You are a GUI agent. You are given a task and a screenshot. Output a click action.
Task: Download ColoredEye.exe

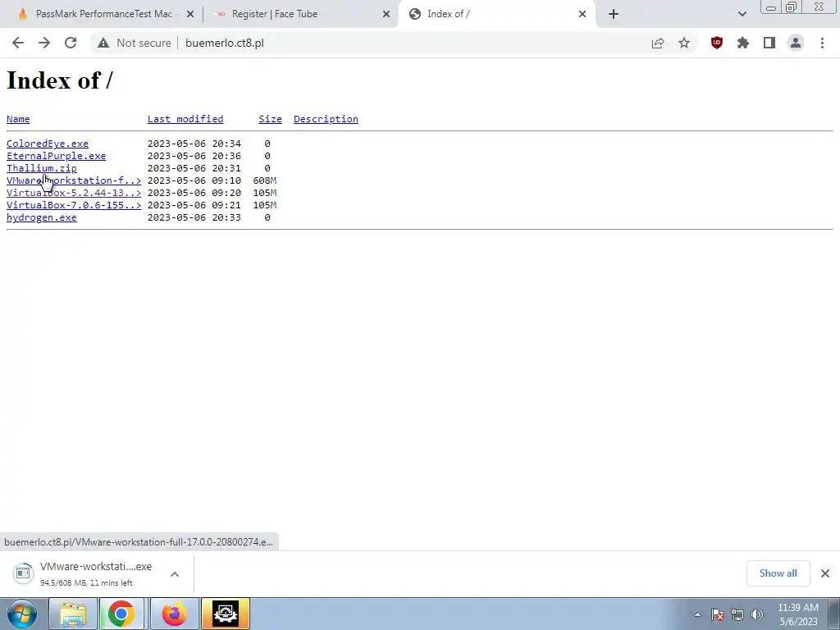[x=47, y=144]
